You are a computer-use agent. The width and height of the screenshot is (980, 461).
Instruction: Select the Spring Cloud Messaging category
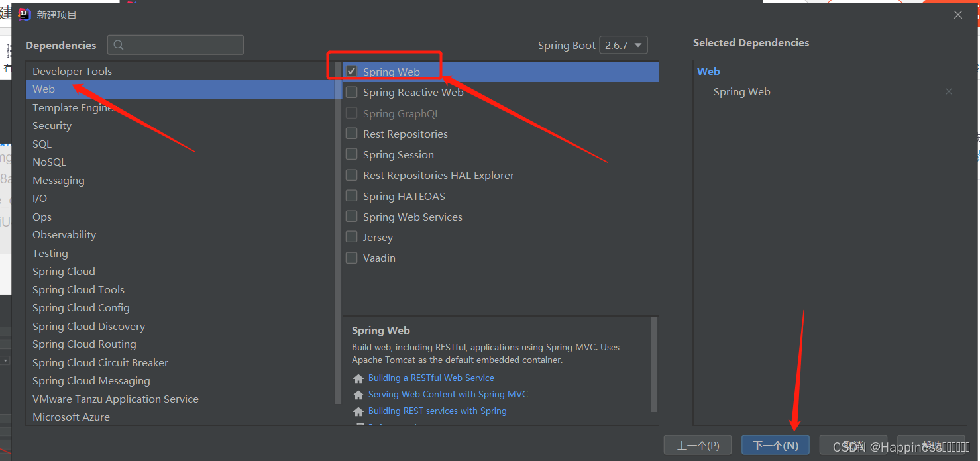(180, 381)
